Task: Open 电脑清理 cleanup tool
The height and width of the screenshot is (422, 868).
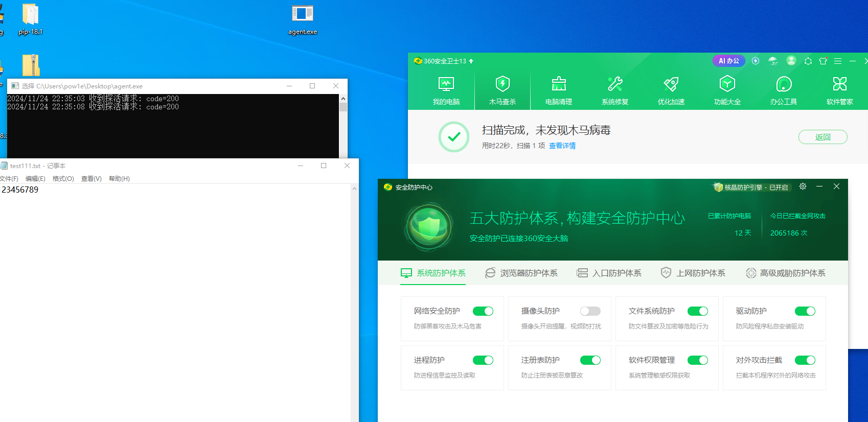Action: (559, 91)
